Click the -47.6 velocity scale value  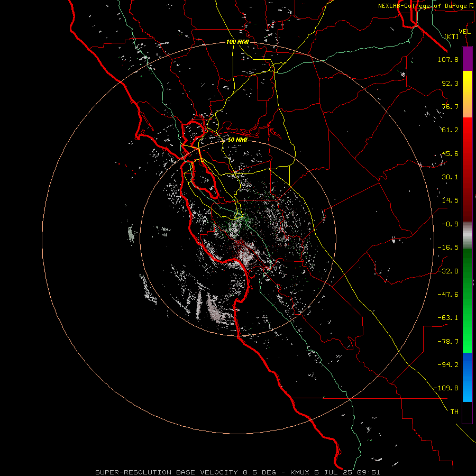(x=448, y=295)
